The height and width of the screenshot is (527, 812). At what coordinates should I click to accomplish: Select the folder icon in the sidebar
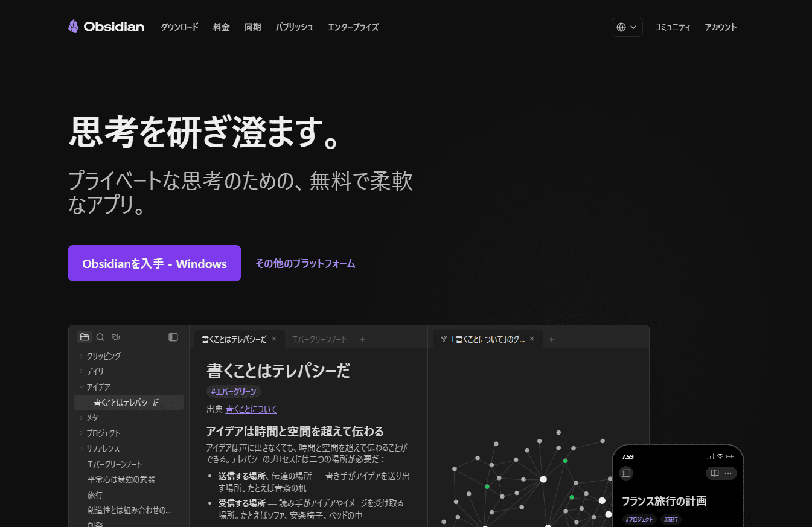(x=84, y=337)
